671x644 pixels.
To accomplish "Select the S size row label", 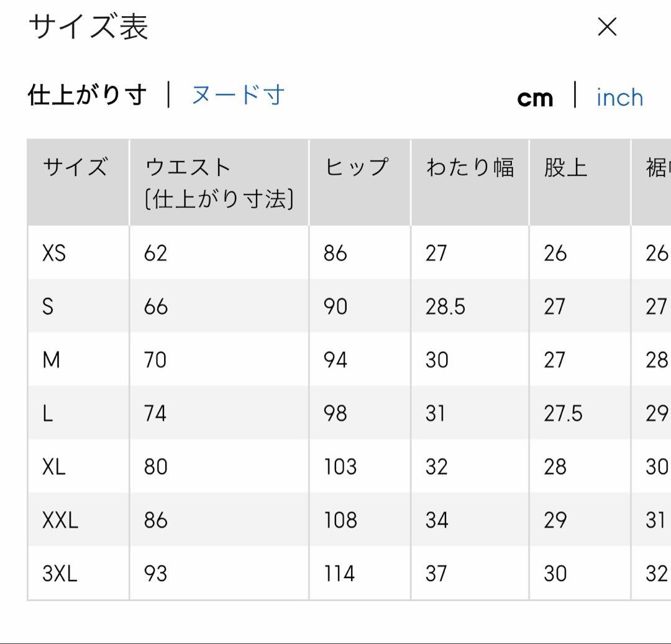I will coord(48,306).
